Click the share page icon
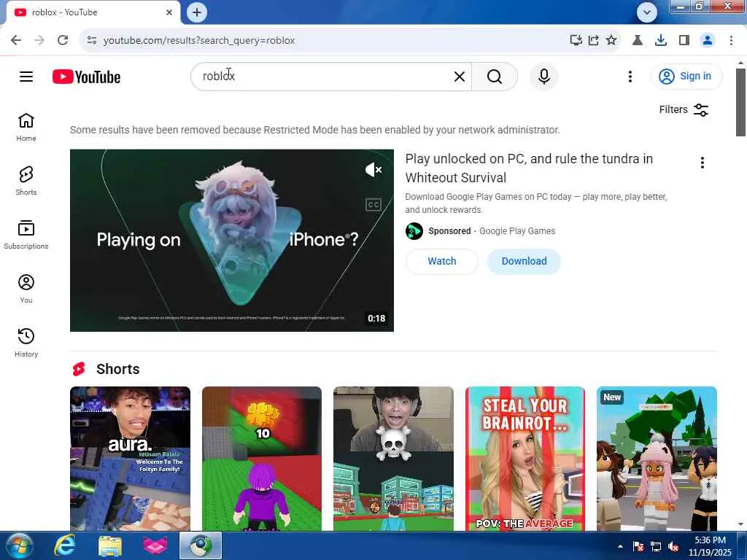Viewport: 747px width, 560px height. pyautogui.click(x=594, y=41)
